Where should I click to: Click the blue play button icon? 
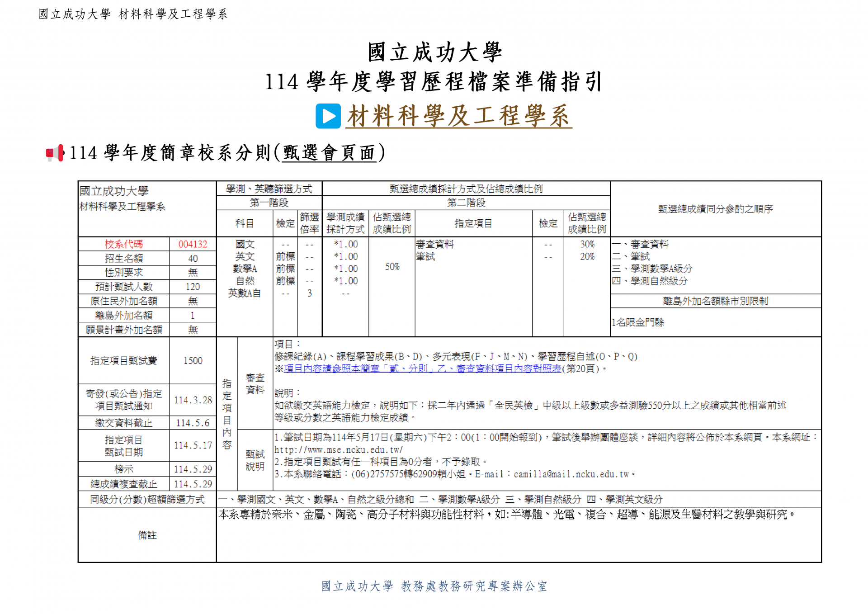(328, 116)
